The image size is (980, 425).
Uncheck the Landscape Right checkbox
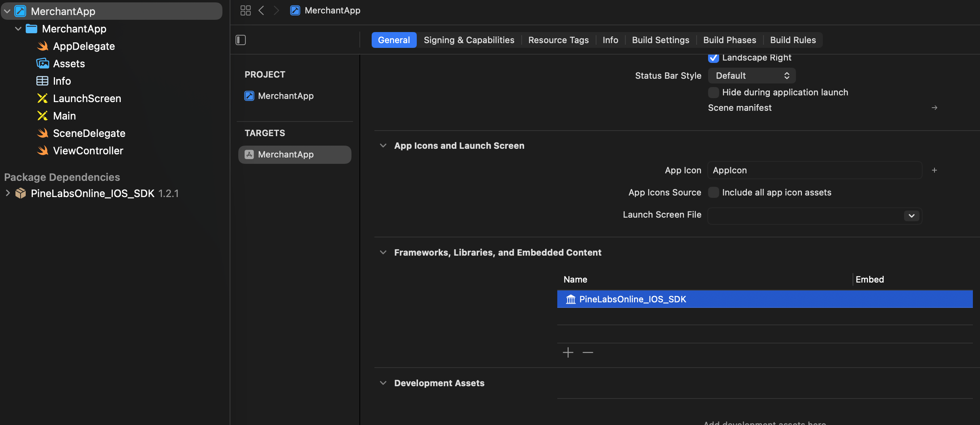point(713,58)
